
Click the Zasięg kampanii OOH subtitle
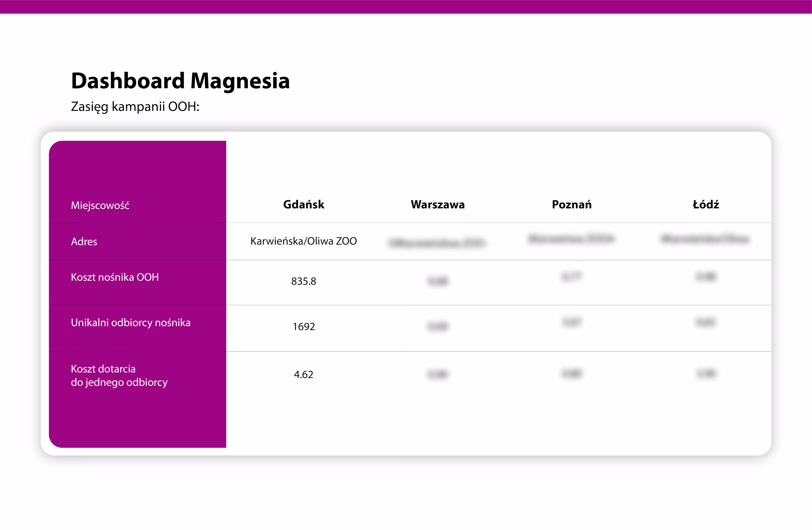[x=135, y=107]
